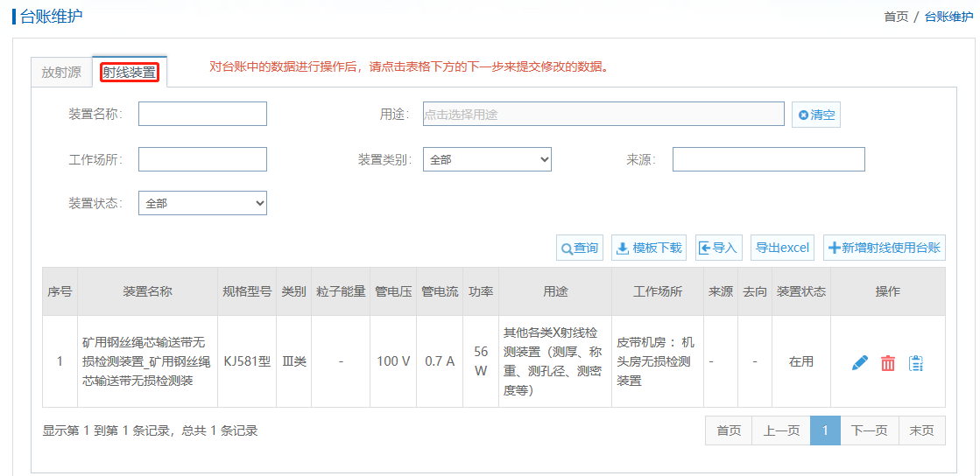Click the 首页 breadcrumb link
980x476 pixels.
[896, 17]
